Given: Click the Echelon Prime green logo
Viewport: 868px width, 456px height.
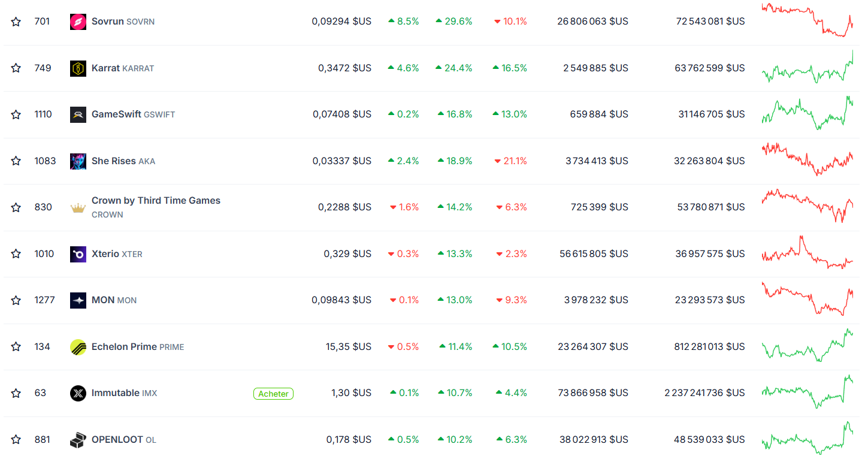Looking at the screenshot, I should [78, 346].
